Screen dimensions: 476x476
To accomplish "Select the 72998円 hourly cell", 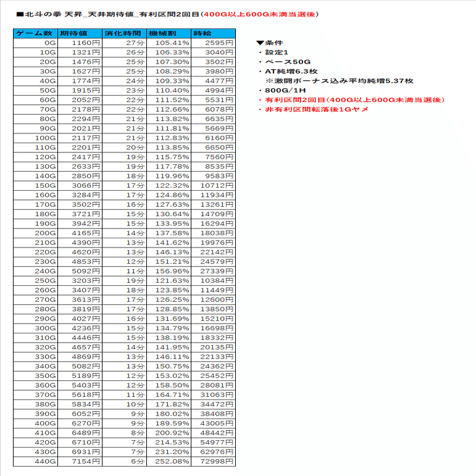I will tap(213, 461).
